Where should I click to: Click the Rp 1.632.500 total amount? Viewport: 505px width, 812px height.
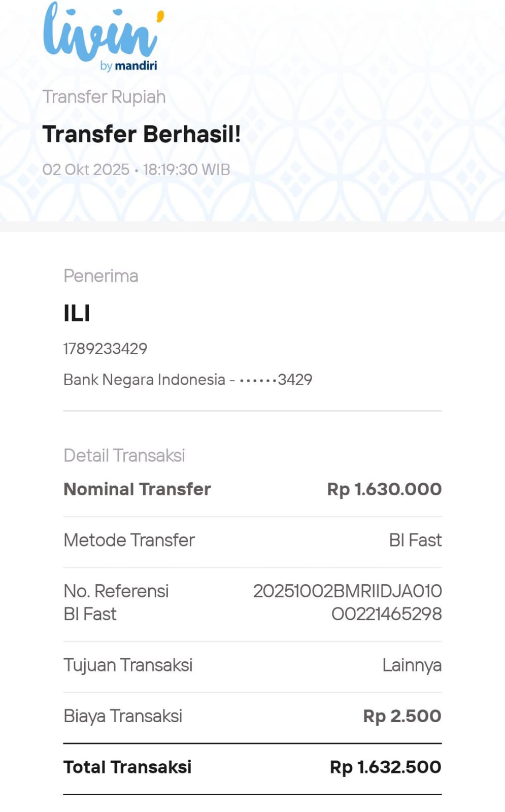(385, 767)
